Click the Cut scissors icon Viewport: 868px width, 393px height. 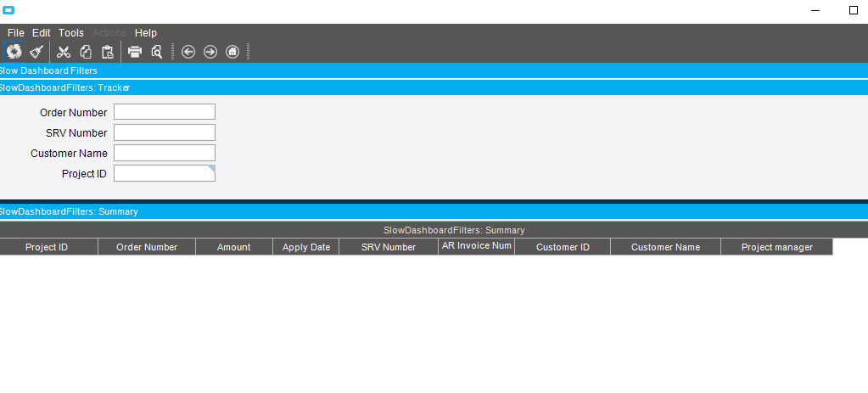tap(64, 52)
